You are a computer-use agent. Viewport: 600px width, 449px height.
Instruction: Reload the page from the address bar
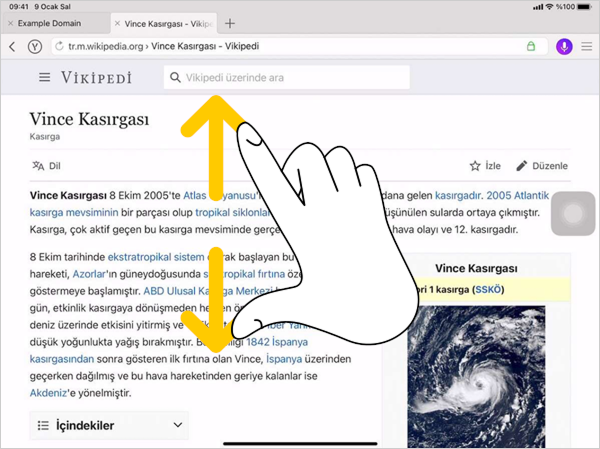coord(60,46)
